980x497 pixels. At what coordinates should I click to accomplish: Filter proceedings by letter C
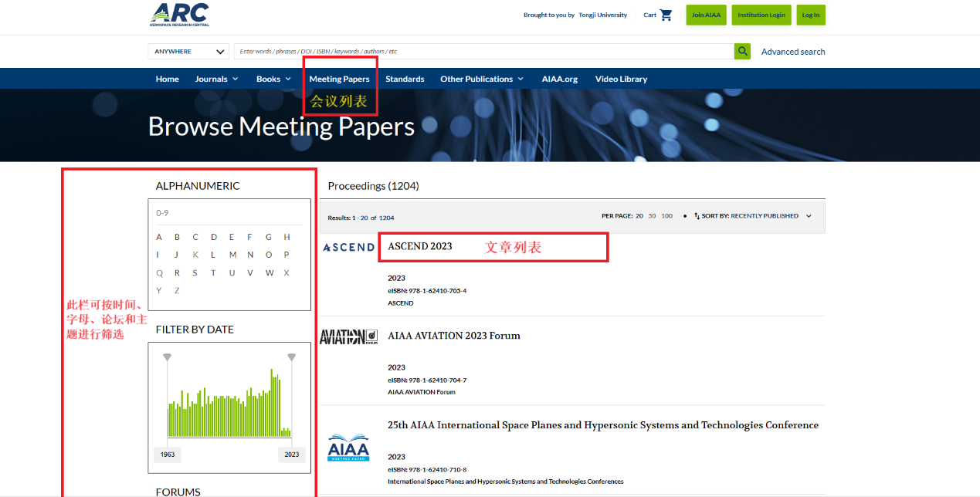195,237
